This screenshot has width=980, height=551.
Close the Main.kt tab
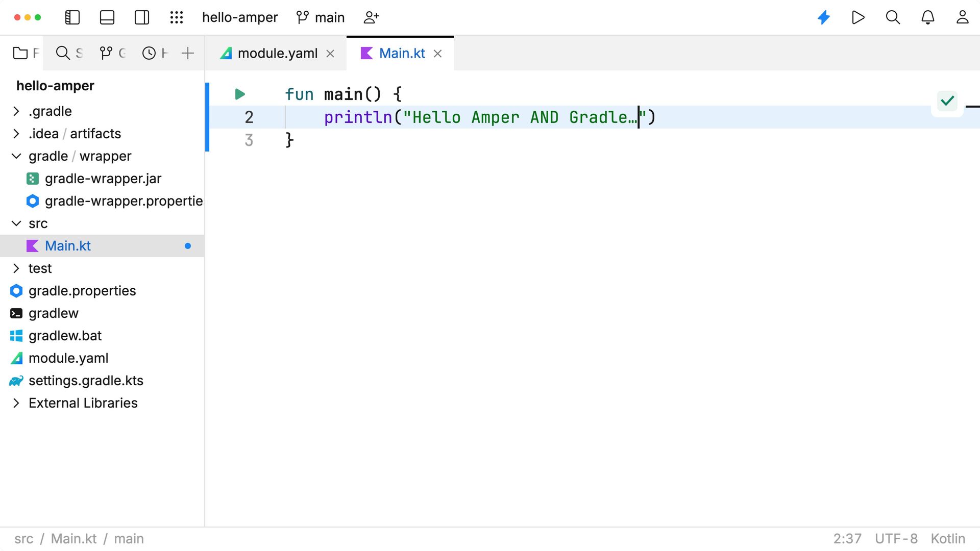coord(437,54)
